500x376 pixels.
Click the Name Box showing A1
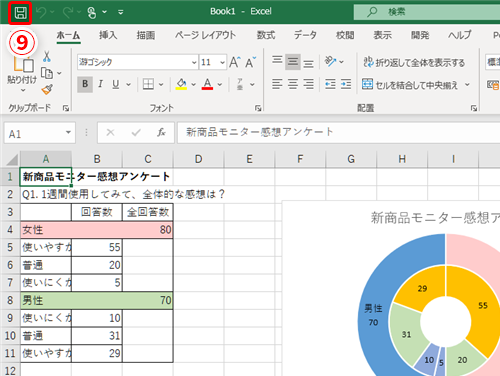point(40,133)
